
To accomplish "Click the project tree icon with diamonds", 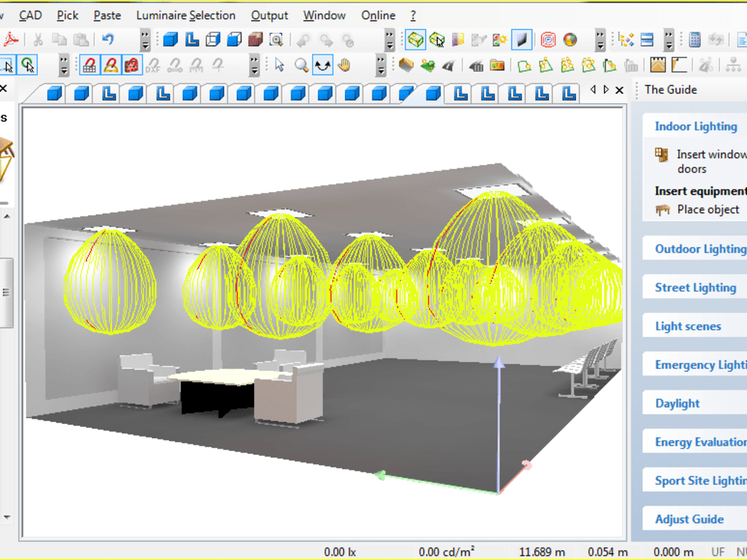I will tap(626, 40).
